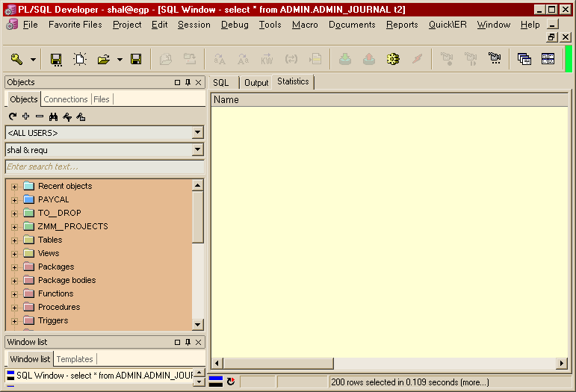Click the blue-black window icon in status bar
576x392 pixels.
(216, 382)
